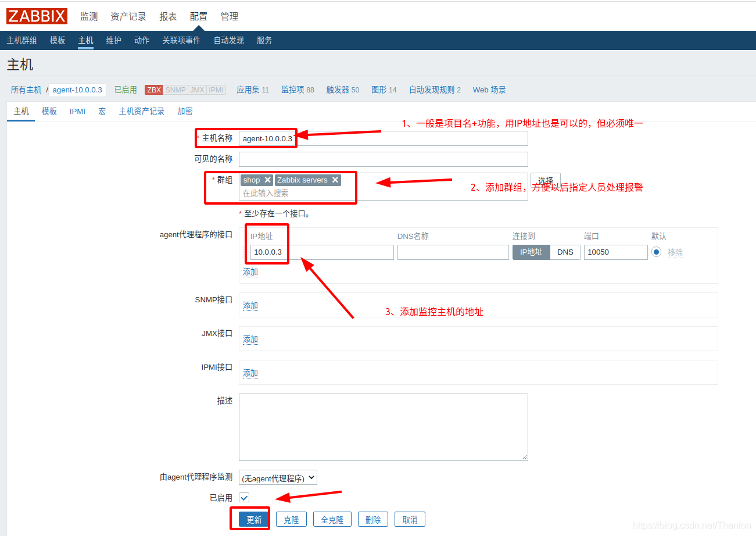Click the 全克隆 button
This screenshot has width=756, height=536.
332,520
